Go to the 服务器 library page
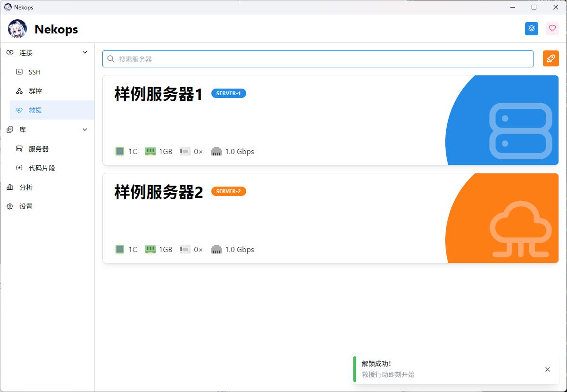567x392 pixels. [x=39, y=149]
